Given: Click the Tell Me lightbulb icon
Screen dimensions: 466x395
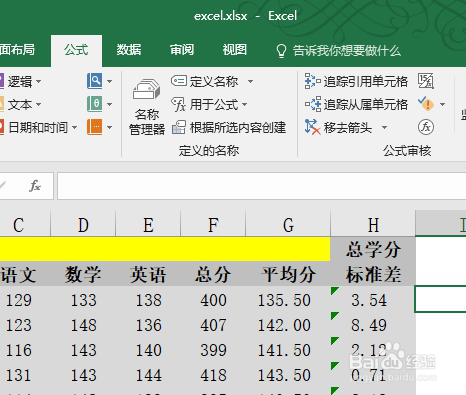Looking at the screenshot, I should point(281,51).
